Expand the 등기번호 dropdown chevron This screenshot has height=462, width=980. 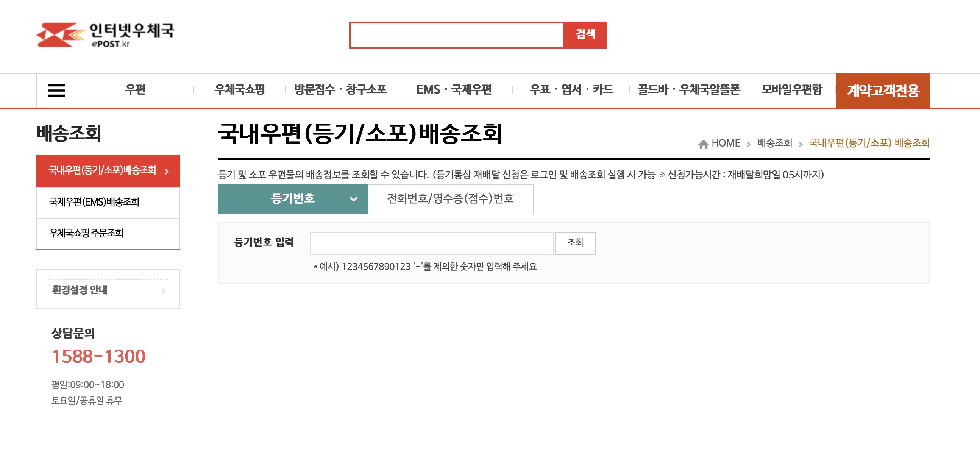point(354,200)
